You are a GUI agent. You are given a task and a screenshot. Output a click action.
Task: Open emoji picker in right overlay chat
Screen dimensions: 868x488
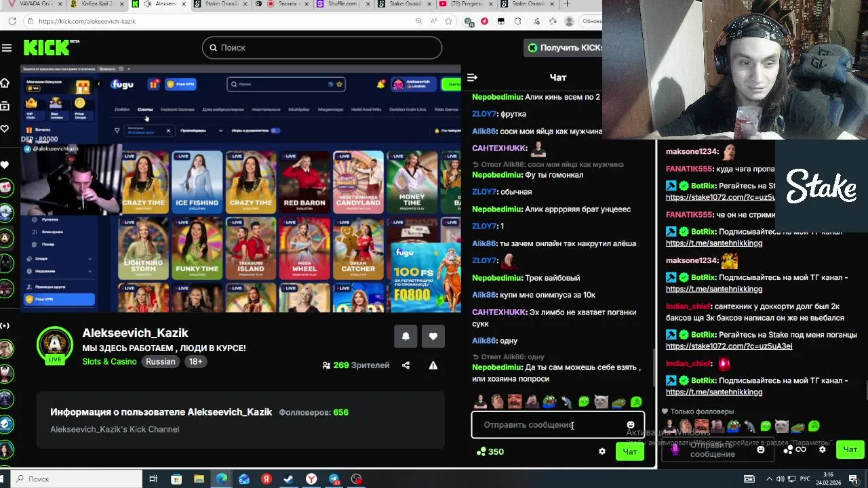click(761, 449)
